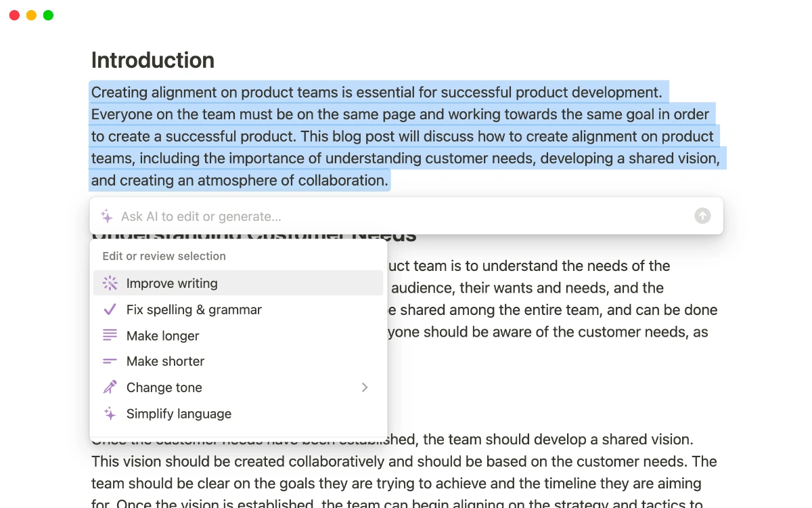Click the Make shorter lines icon
This screenshot has height=508, width=812.
(x=110, y=362)
